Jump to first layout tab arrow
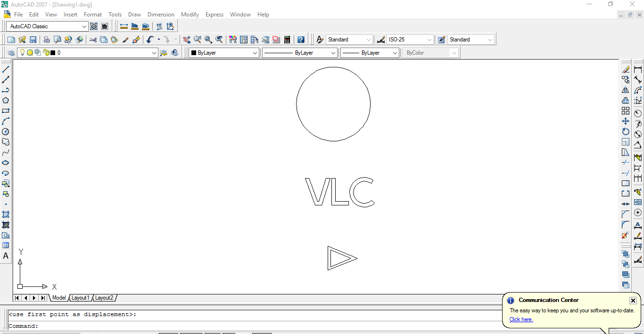Image resolution: width=644 pixels, height=334 pixels. pos(17,298)
